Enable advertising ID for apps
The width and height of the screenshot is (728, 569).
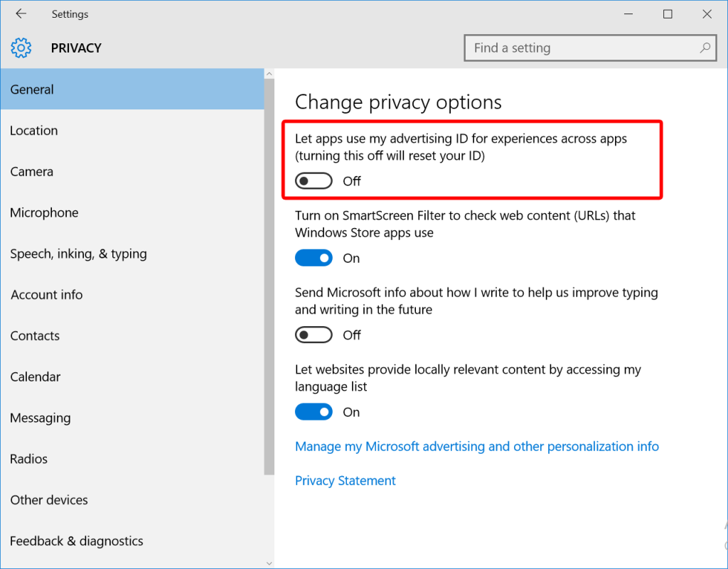(x=314, y=180)
